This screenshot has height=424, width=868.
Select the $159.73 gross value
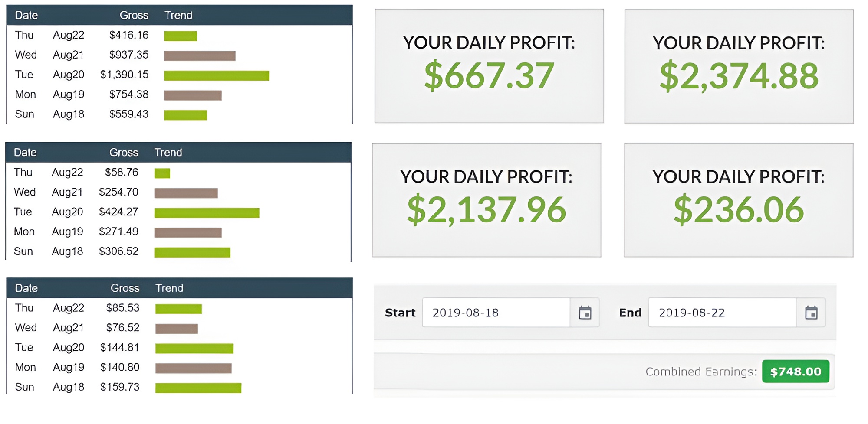[120, 387]
